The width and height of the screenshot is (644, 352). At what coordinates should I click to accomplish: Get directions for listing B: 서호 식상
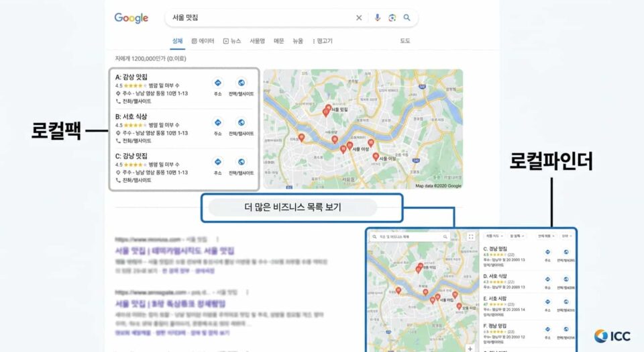pyautogui.click(x=217, y=122)
